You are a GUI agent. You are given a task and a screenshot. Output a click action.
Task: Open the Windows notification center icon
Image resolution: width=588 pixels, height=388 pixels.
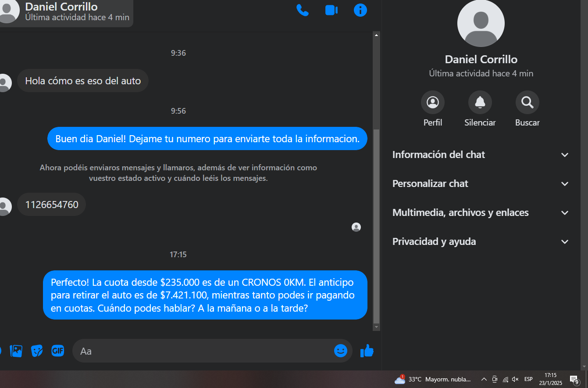pyautogui.click(x=574, y=379)
